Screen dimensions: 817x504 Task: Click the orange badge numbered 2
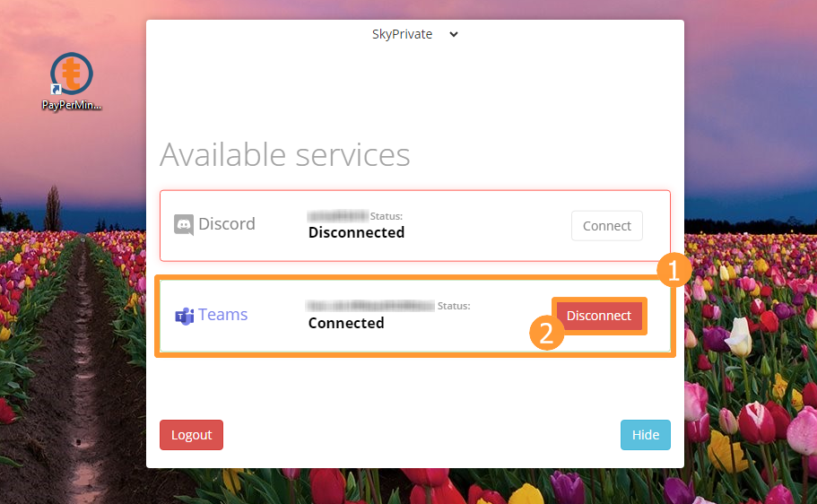(x=546, y=333)
